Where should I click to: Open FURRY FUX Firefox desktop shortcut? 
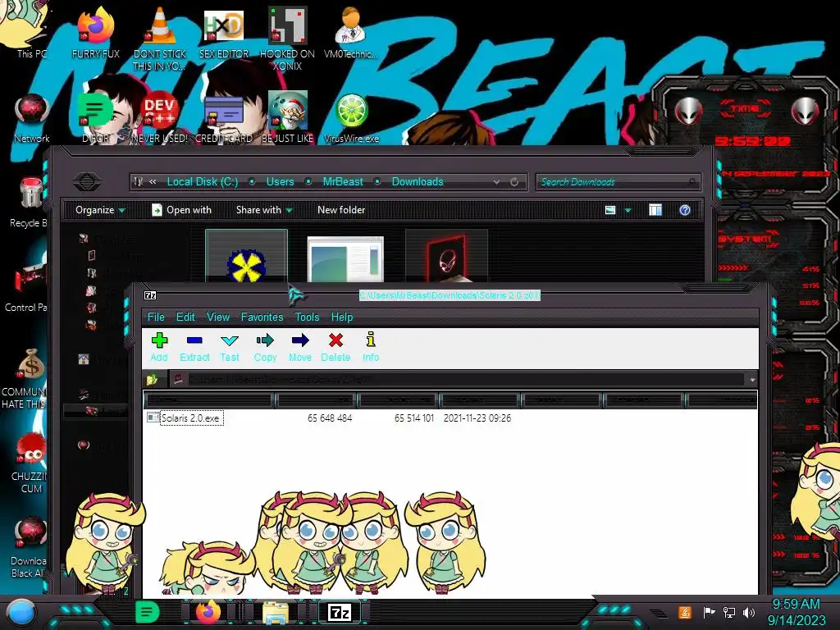96,33
